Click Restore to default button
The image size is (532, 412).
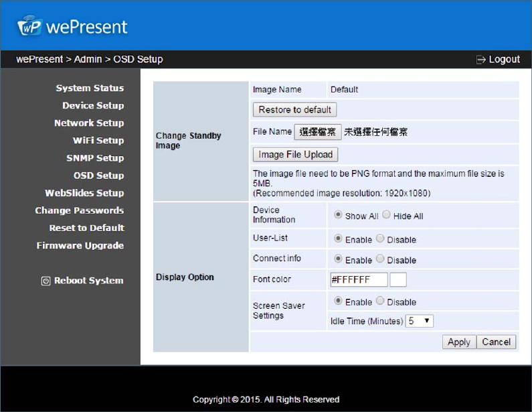tap(295, 110)
